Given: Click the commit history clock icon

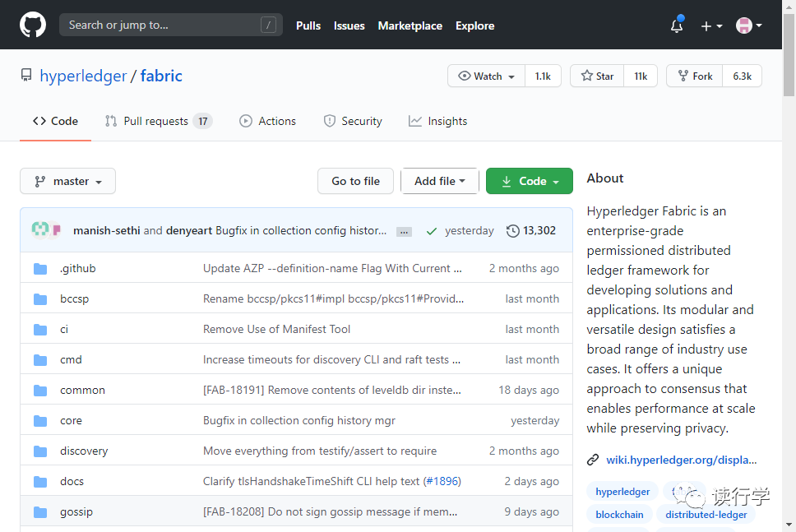Looking at the screenshot, I should (513, 231).
